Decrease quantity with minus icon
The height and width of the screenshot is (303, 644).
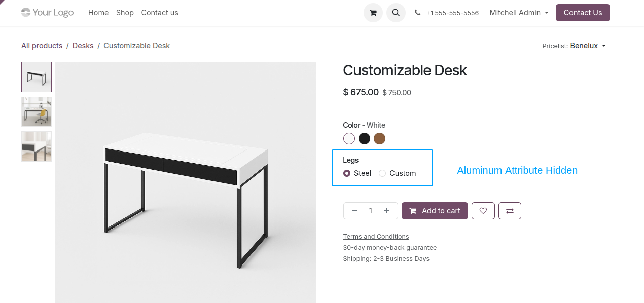tap(354, 211)
